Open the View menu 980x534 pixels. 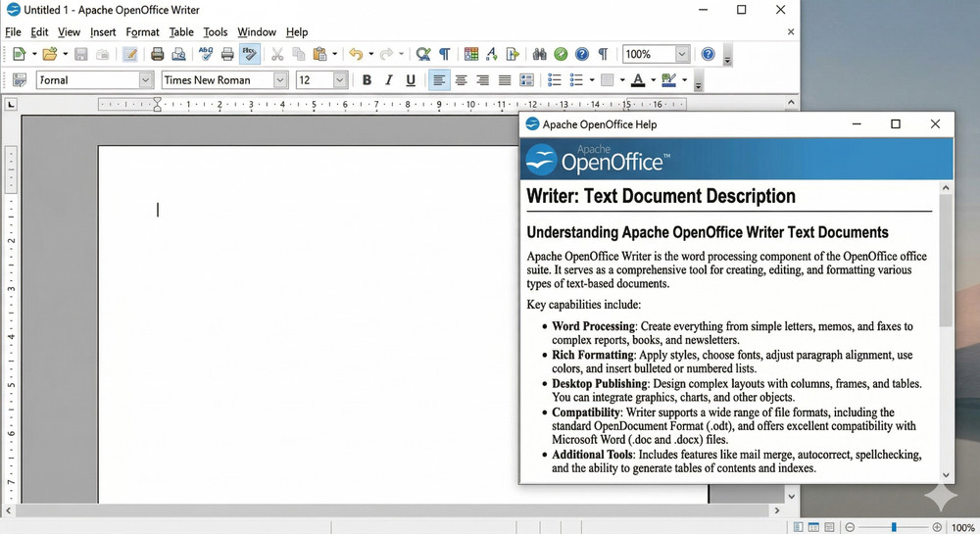point(69,32)
